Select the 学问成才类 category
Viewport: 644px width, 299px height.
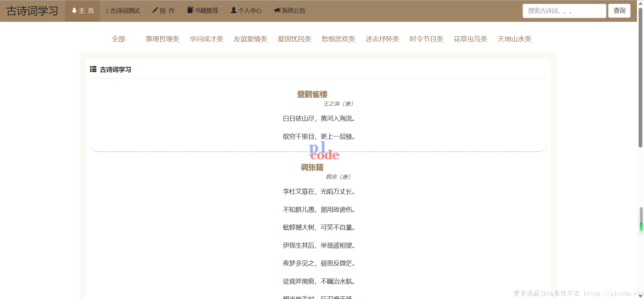[206, 39]
